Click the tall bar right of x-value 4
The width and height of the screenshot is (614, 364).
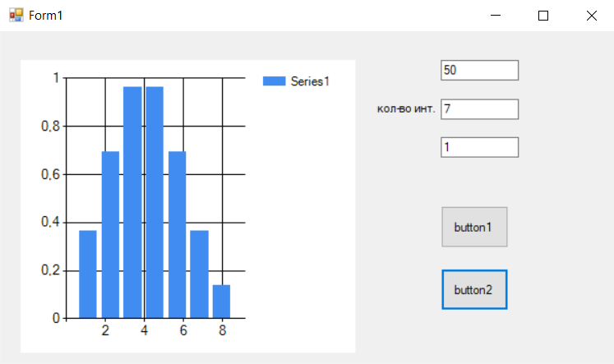pyautogui.click(x=155, y=202)
